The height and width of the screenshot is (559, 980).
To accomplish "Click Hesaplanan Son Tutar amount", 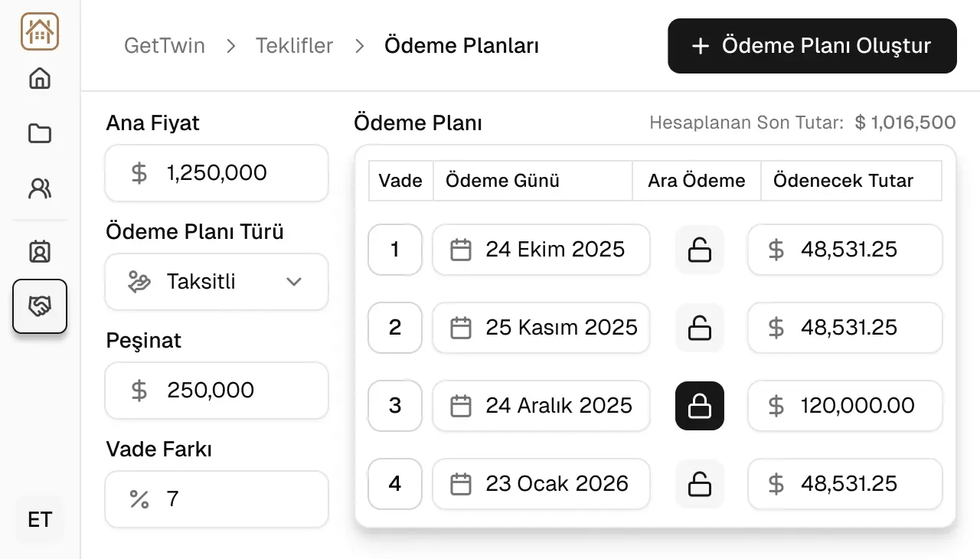I will (904, 122).
